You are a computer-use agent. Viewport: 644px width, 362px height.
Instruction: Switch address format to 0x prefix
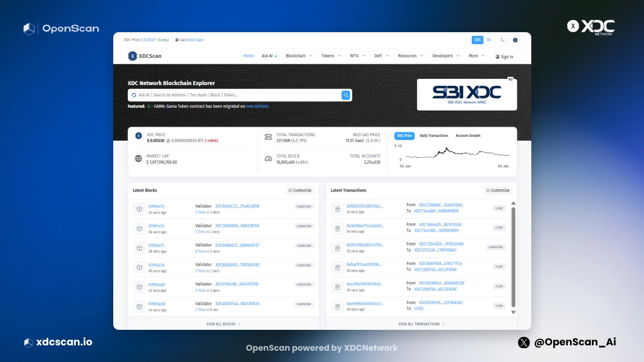pos(489,40)
